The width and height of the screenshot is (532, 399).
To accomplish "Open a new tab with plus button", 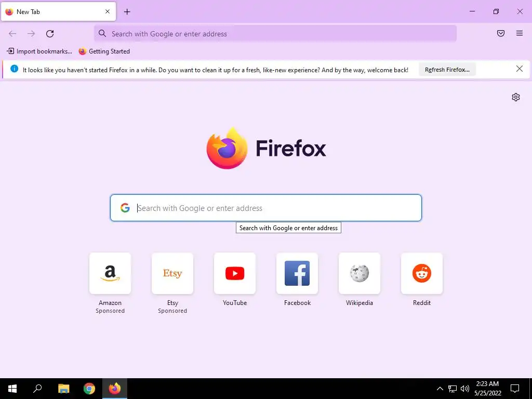I will (x=127, y=12).
